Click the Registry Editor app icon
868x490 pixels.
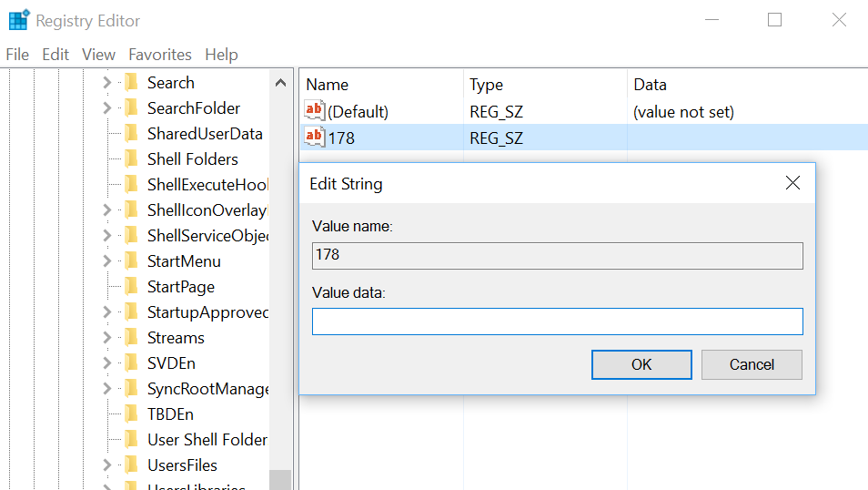pos(18,20)
